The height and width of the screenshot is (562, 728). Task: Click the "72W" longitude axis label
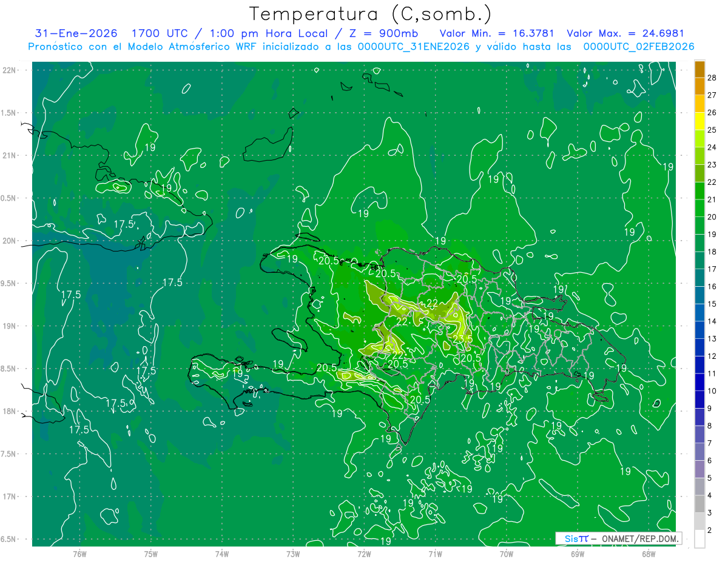(x=364, y=554)
